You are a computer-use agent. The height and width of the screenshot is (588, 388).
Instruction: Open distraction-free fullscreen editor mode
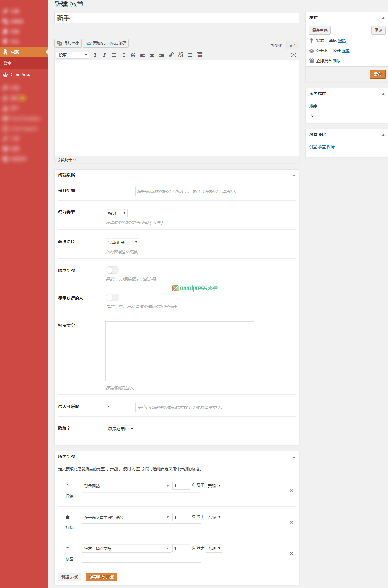tap(294, 55)
